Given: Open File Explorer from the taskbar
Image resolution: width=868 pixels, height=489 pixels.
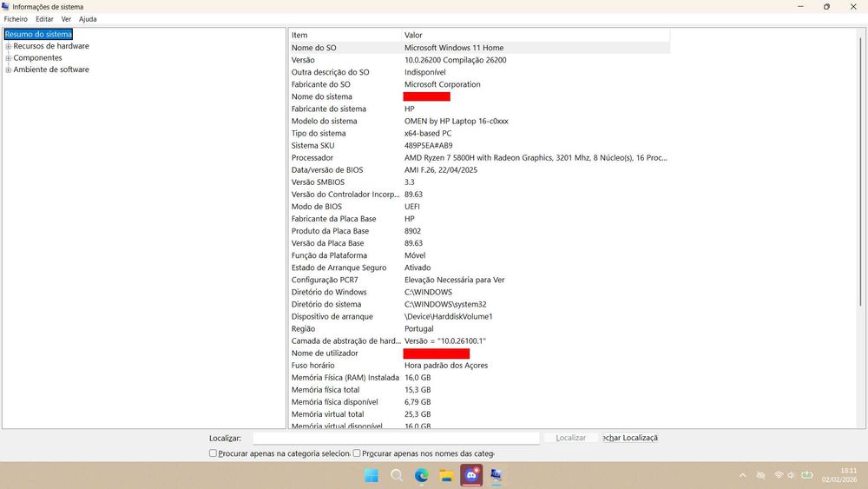Looking at the screenshot, I should pos(446,475).
